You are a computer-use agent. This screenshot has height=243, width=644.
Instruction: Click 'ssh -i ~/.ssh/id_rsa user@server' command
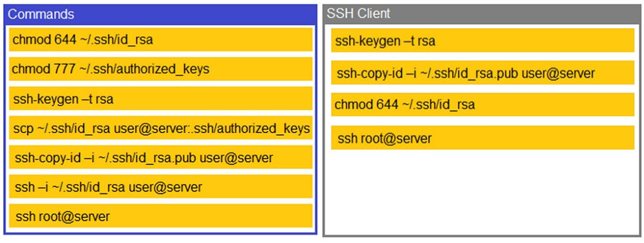[x=160, y=187]
